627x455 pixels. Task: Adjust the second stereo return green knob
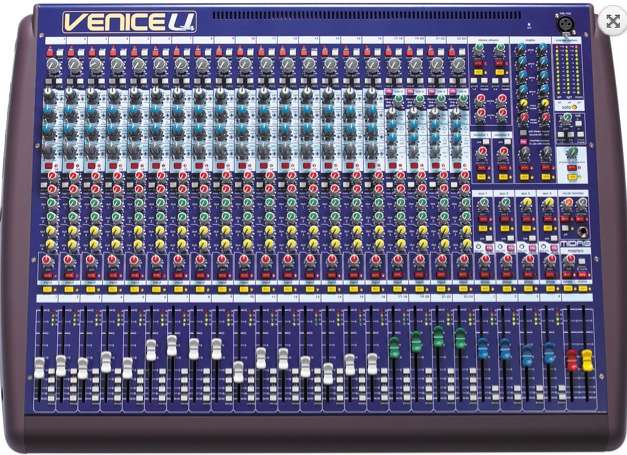point(499,49)
